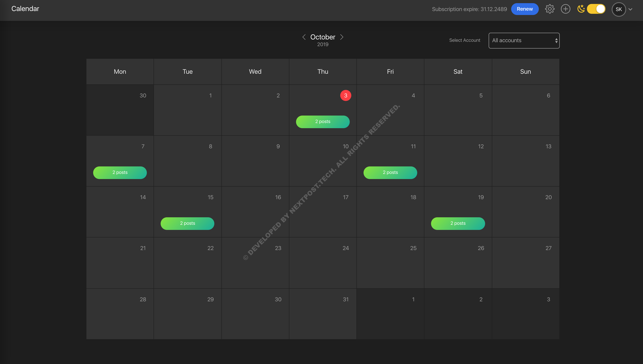This screenshot has width=643, height=364.
Task: Click the SK user avatar
Action: [619, 9]
